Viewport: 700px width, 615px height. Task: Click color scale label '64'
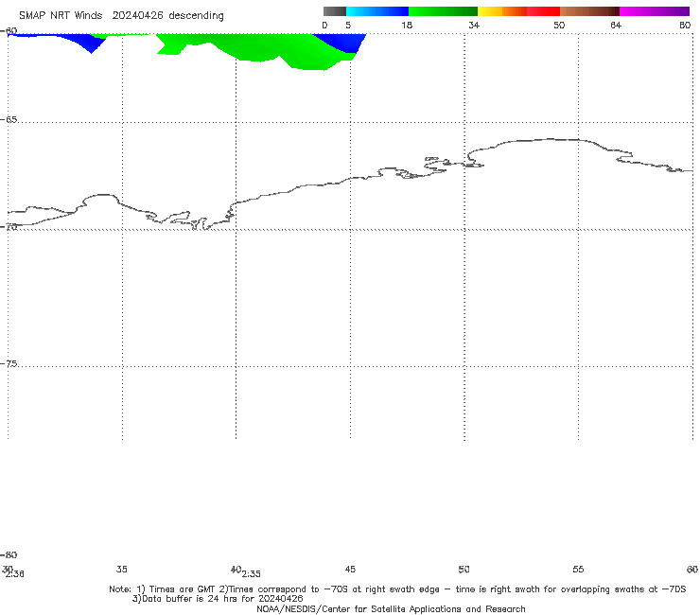tap(616, 26)
